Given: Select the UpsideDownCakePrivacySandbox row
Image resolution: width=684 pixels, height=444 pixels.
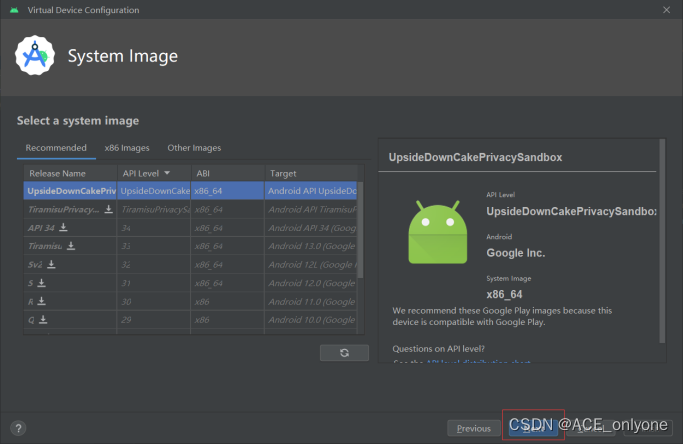Looking at the screenshot, I should 190,191.
